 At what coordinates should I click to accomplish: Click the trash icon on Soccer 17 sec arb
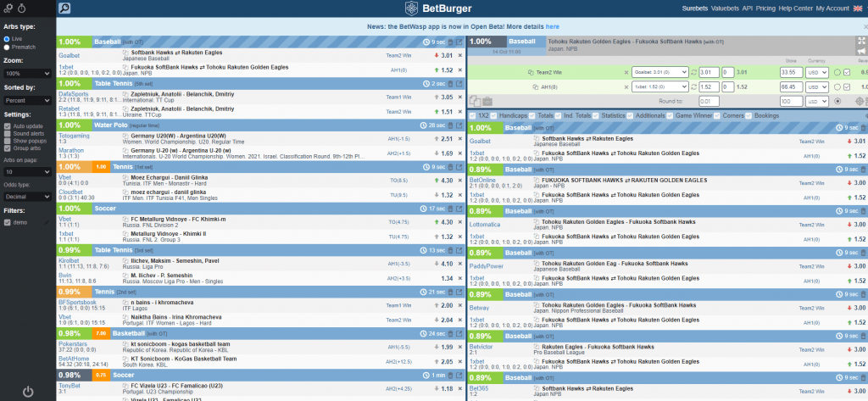[x=450, y=209]
